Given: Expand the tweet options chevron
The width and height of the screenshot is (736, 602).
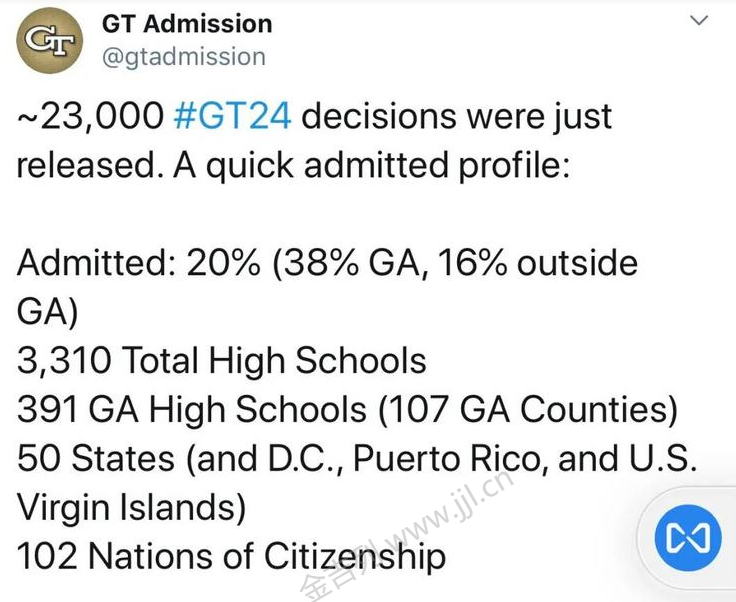Looking at the screenshot, I should click(x=699, y=20).
